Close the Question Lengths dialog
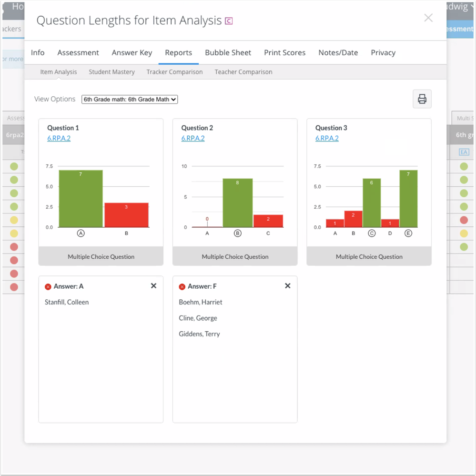This screenshot has height=476, width=476. (x=428, y=18)
